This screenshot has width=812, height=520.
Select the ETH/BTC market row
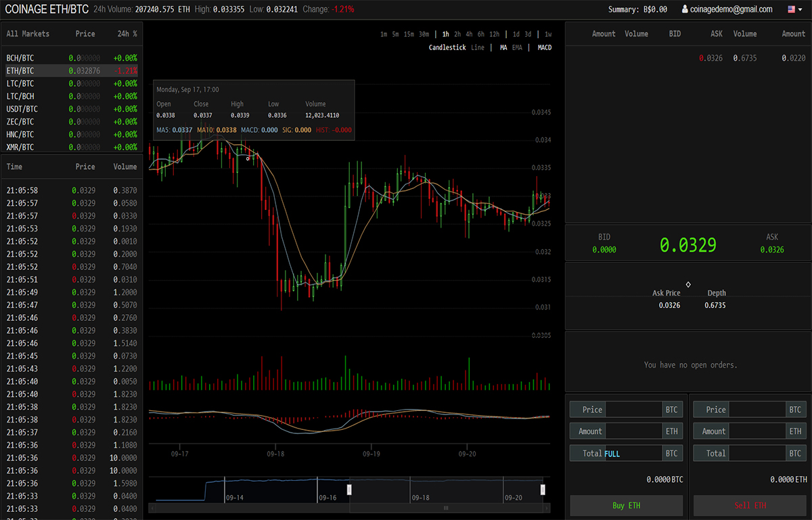point(72,70)
